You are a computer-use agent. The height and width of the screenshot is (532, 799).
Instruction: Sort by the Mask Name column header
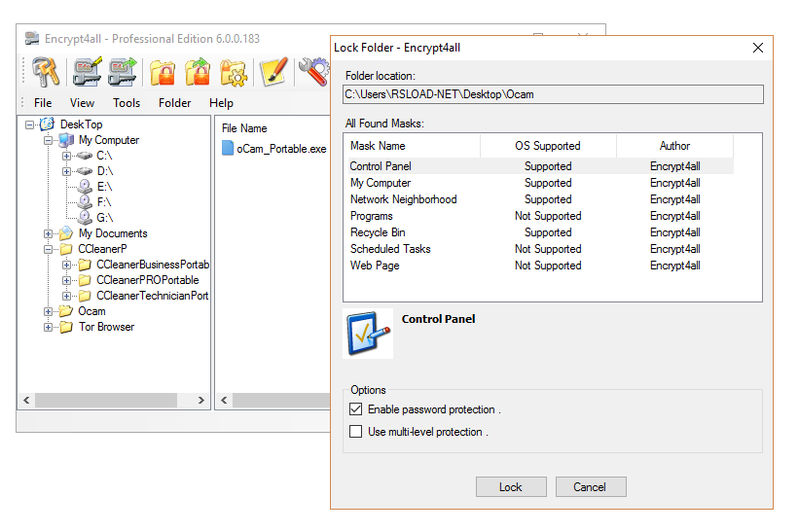412,146
